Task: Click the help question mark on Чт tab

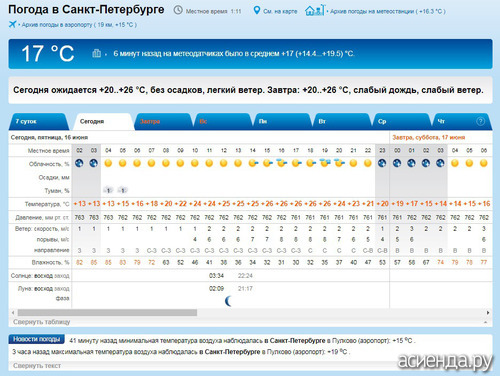Action: point(480,121)
